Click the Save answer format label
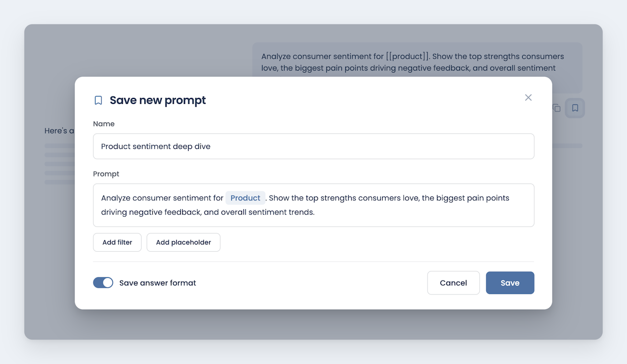This screenshot has width=627, height=364. [x=158, y=283]
